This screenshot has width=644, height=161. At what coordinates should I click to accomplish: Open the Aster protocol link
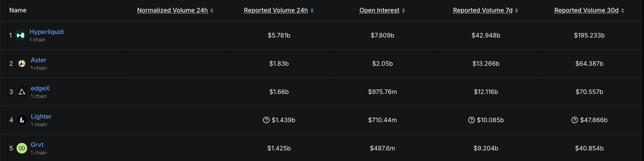pos(38,60)
